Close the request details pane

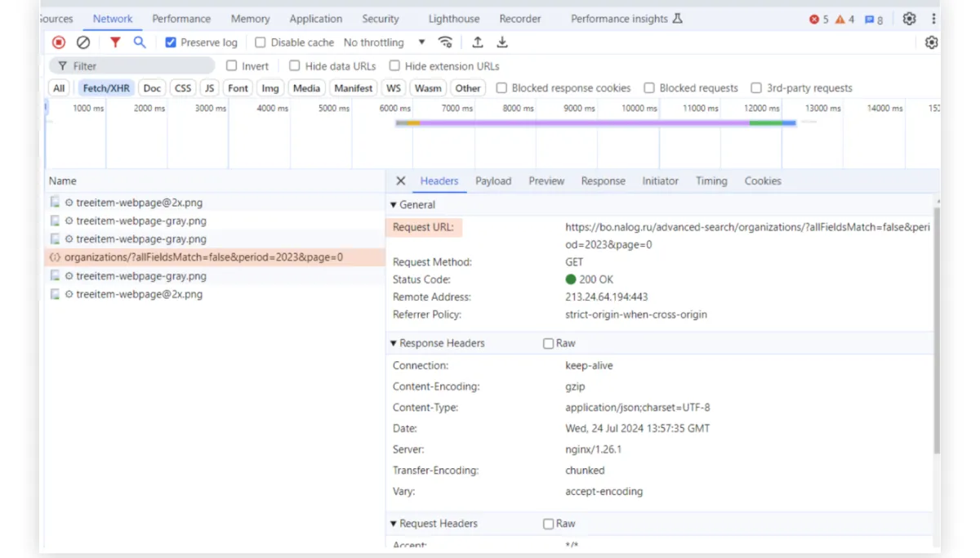(400, 181)
